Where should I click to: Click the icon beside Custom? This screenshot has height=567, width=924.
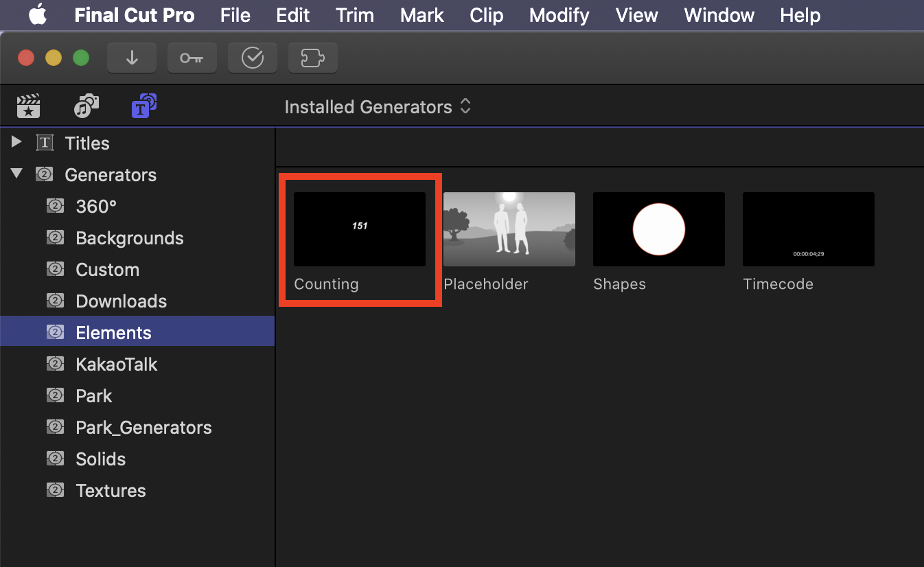coord(56,269)
